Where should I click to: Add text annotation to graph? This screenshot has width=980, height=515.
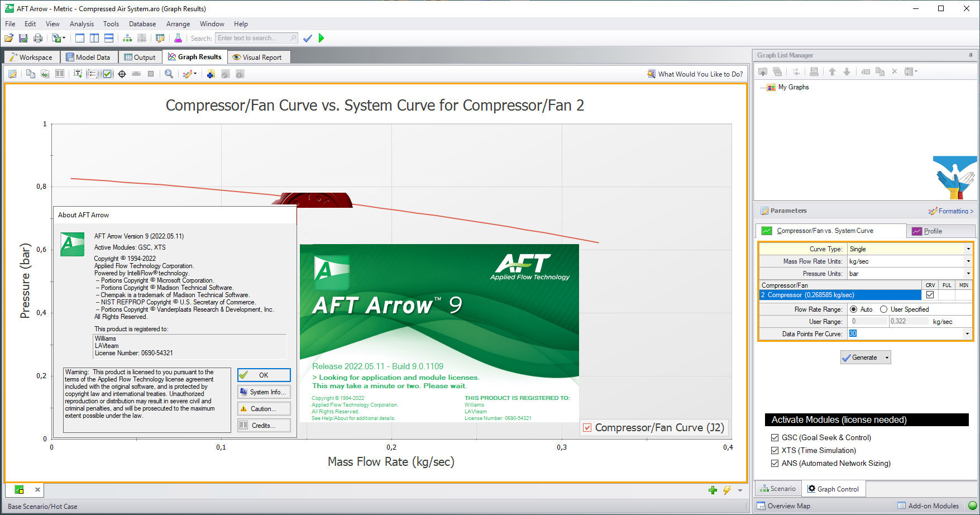pyautogui.click(x=78, y=74)
